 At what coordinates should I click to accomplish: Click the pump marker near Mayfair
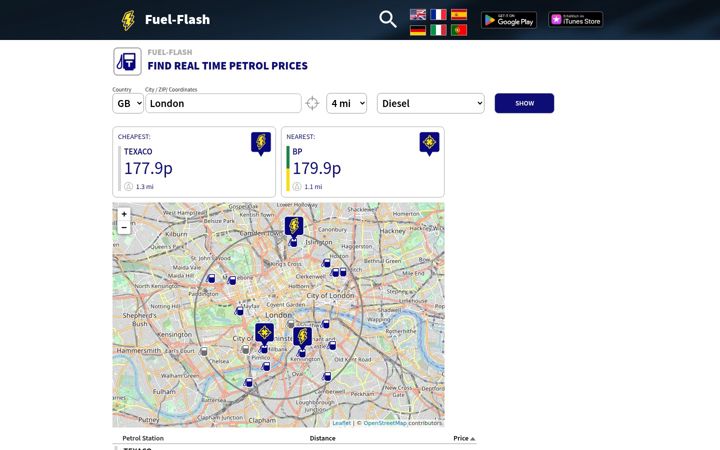(x=239, y=311)
